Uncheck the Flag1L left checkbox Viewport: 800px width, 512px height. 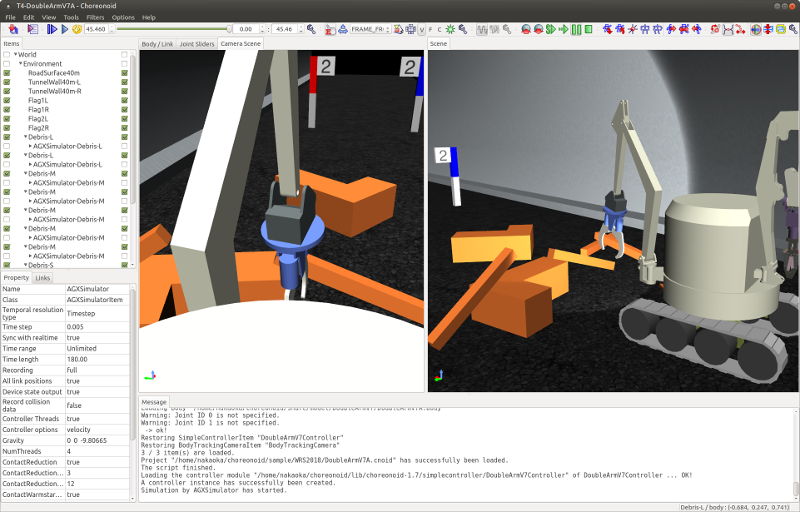7,100
